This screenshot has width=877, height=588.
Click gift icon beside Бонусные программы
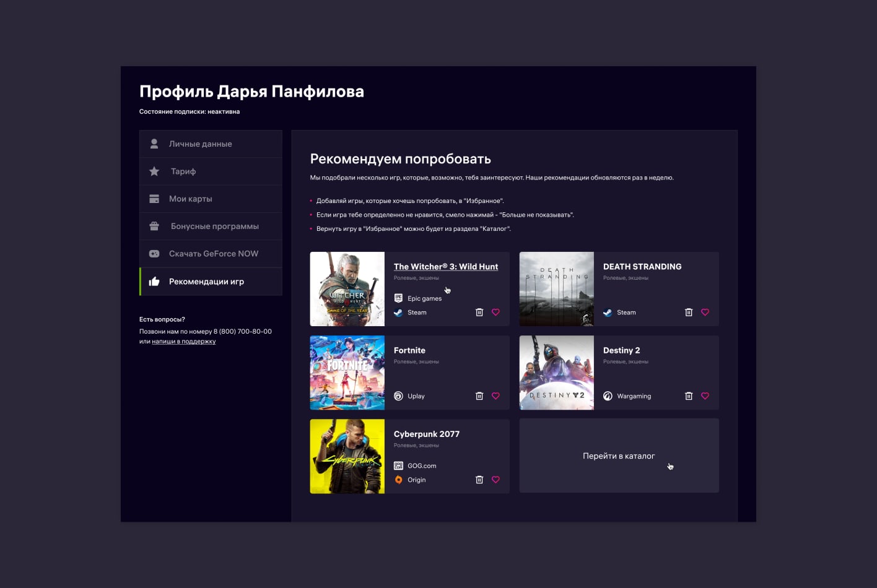tap(154, 226)
